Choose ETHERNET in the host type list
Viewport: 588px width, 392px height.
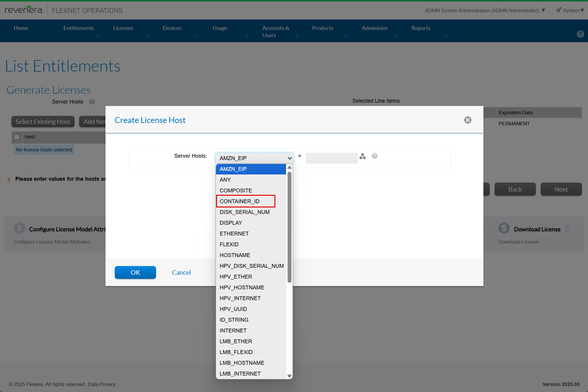tap(234, 233)
